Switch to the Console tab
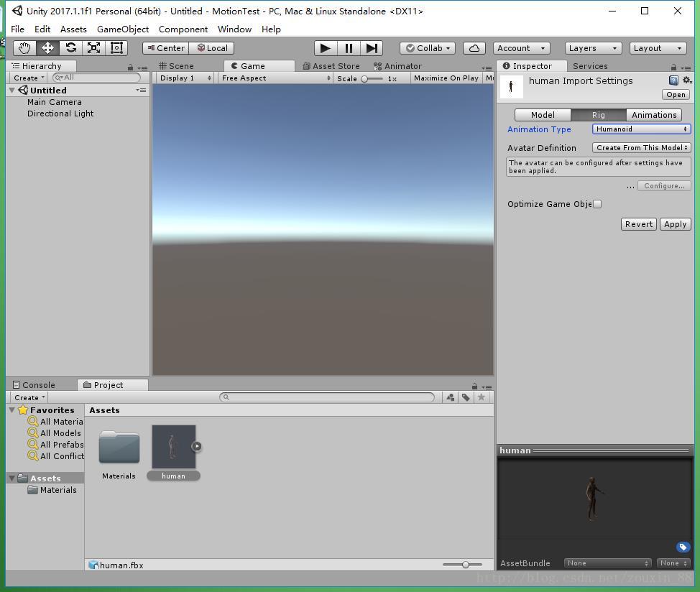 34,385
